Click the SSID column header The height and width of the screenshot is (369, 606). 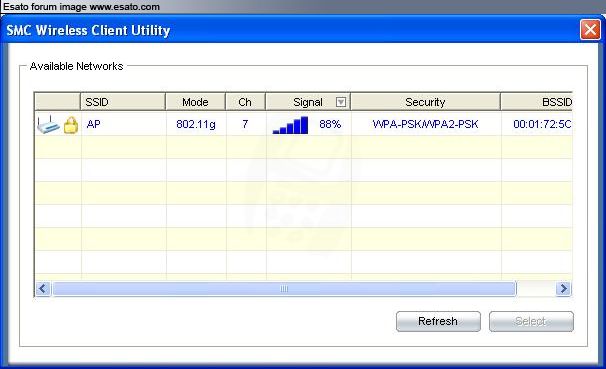tap(123, 102)
